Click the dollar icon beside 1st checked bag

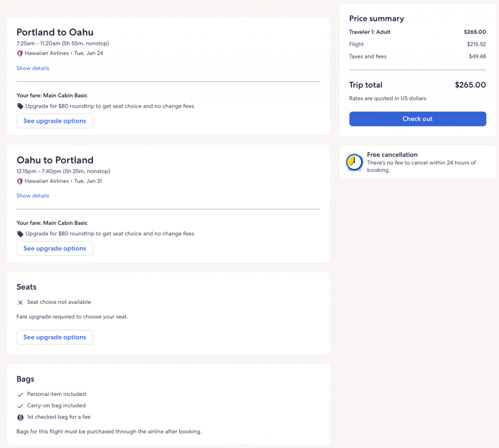(20, 417)
